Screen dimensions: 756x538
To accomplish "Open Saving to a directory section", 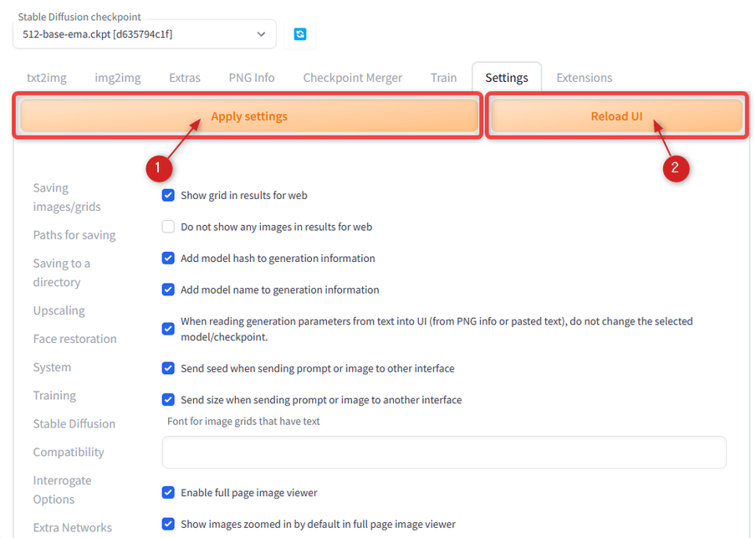I will [62, 273].
